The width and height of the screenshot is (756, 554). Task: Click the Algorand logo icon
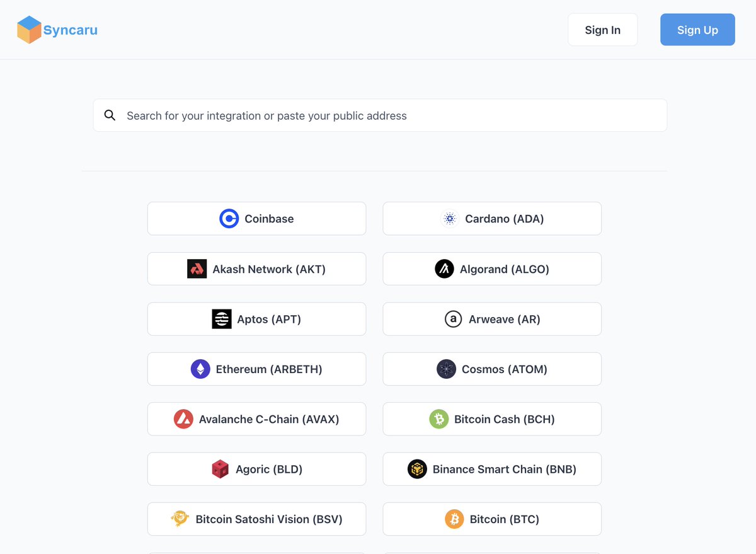pos(444,269)
